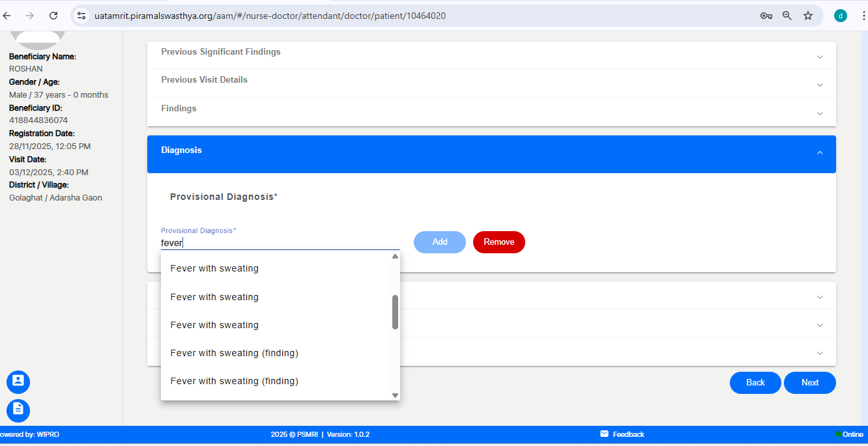Expand the Findings panel
The width and height of the screenshot is (868, 446).
(491, 109)
